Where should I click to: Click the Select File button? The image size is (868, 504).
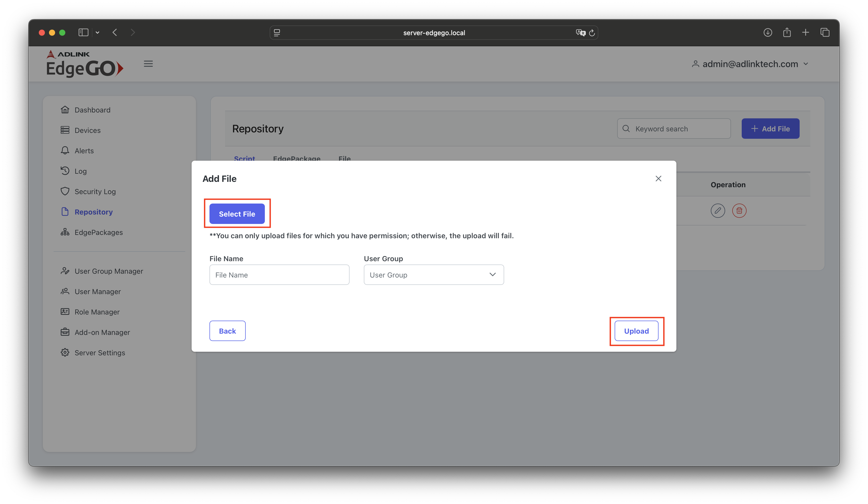click(237, 214)
